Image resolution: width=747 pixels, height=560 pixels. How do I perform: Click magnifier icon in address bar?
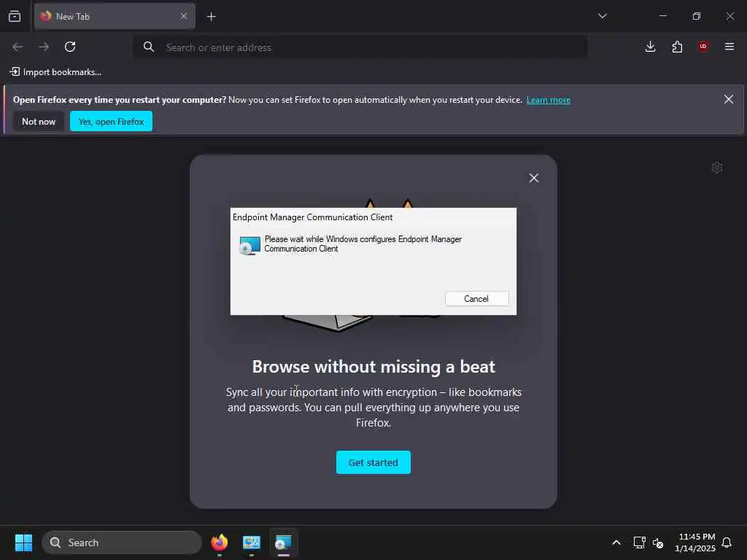[x=149, y=47]
